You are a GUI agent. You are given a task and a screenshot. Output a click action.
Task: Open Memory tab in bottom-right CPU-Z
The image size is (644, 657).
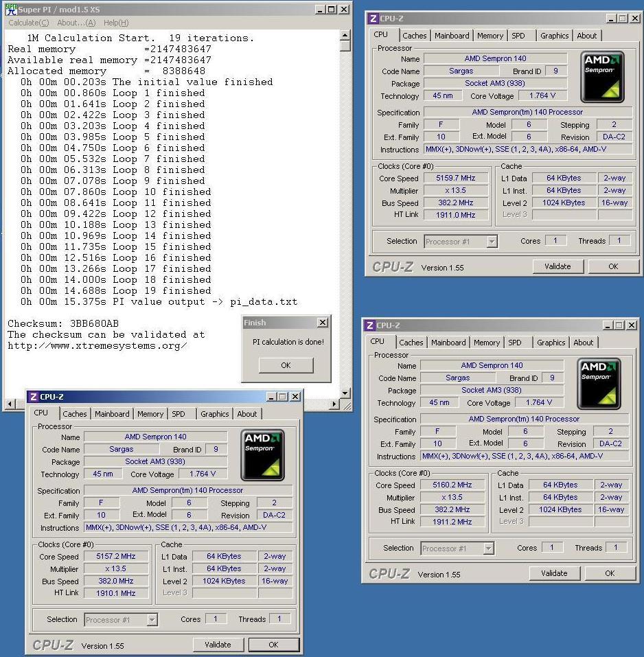tap(487, 343)
